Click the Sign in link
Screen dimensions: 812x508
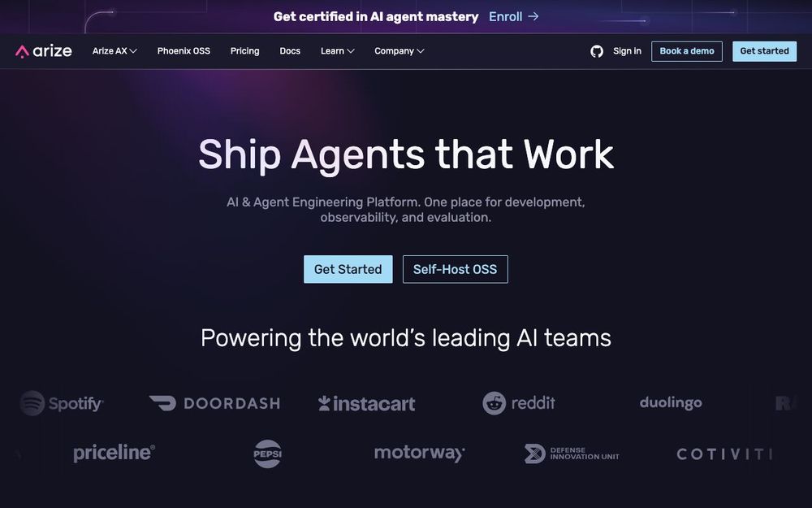pos(627,50)
